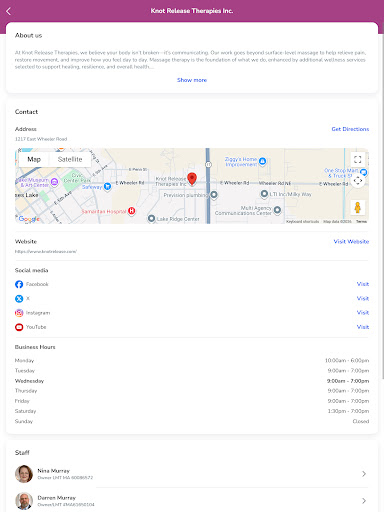Image resolution: width=384 pixels, height=512 pixels.
Task: Click Sunday Closed status
Action: click(361, 421)
